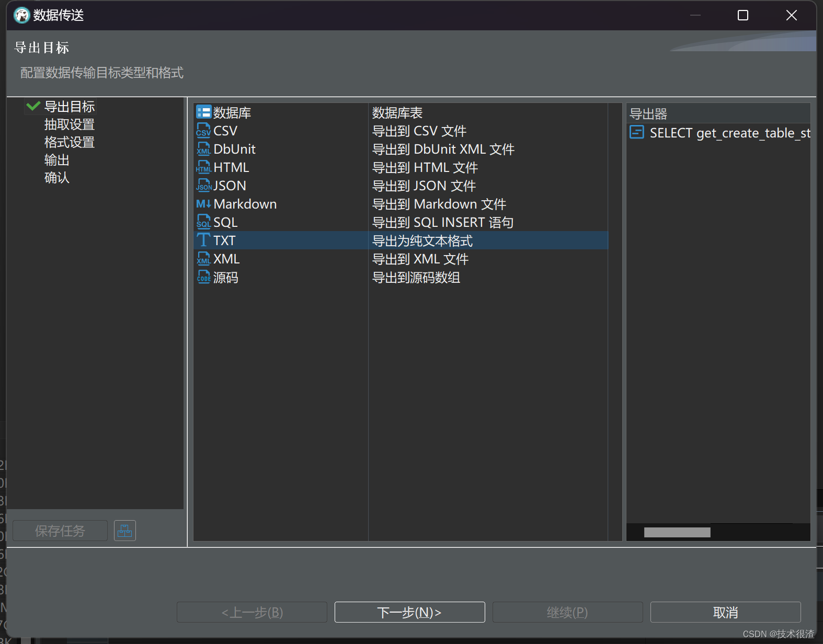Click the JSON file icon
Screen dimensions: 823x644
point(203,186)
